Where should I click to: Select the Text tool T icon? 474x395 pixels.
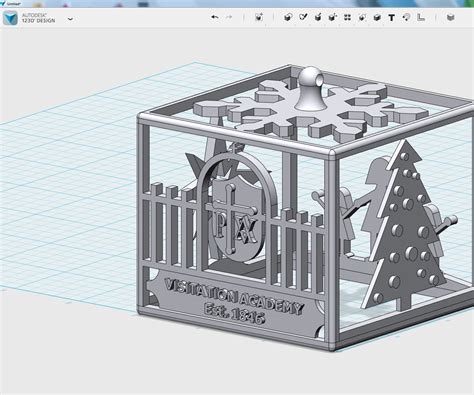tap(392, 18)
